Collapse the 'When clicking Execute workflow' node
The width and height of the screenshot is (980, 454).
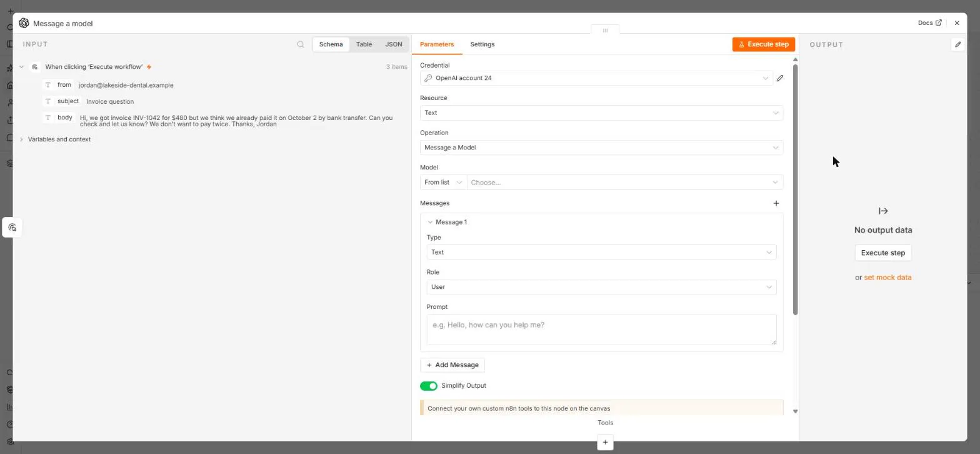pyautogui.click(x=21, y=67)
